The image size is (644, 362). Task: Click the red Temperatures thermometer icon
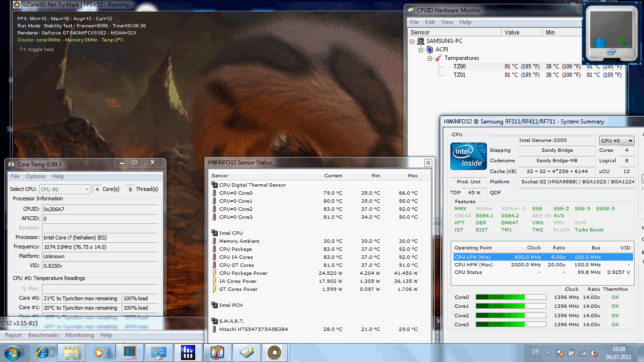[x=438, y=58]
